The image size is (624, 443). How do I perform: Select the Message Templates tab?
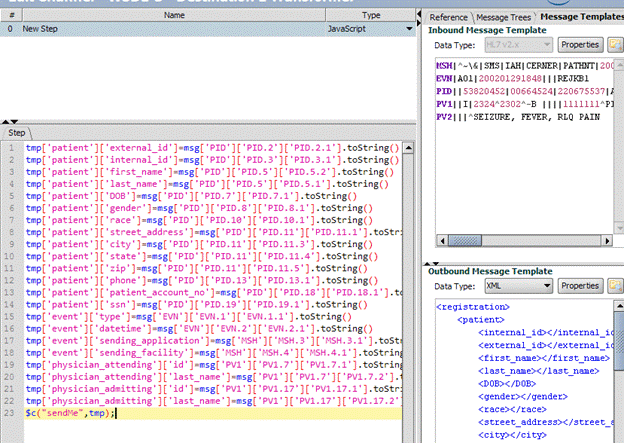coord(580,17)
